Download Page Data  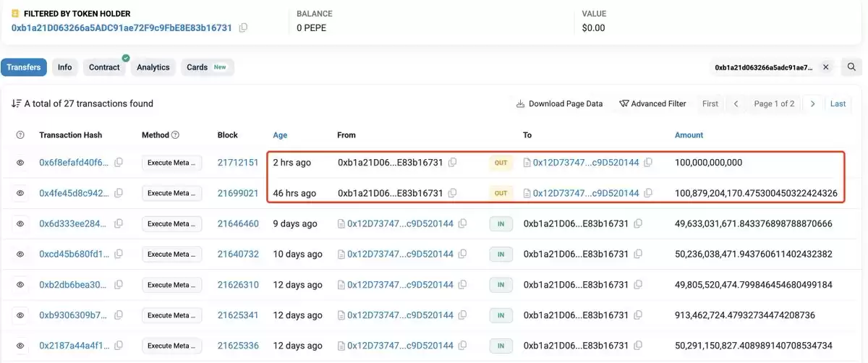559,103
